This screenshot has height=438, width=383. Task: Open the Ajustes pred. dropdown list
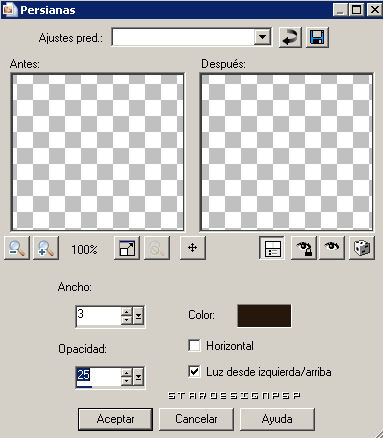[x=263, y=37]
